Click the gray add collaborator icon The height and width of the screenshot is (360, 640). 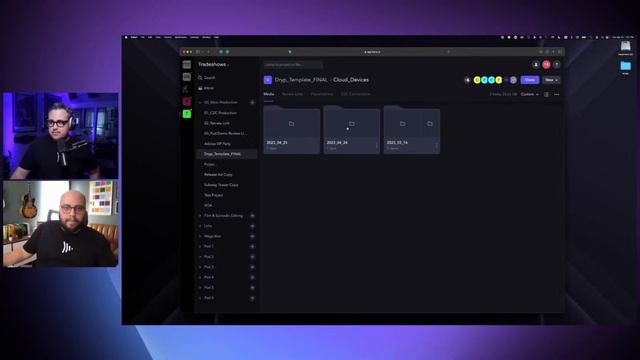point(513,80)
